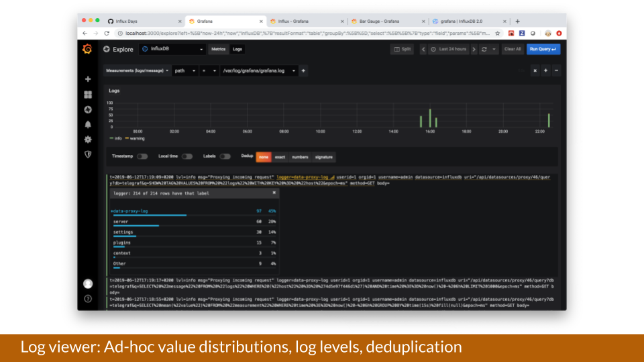Open the InfluxDB data source dropdown

[172, 49]
